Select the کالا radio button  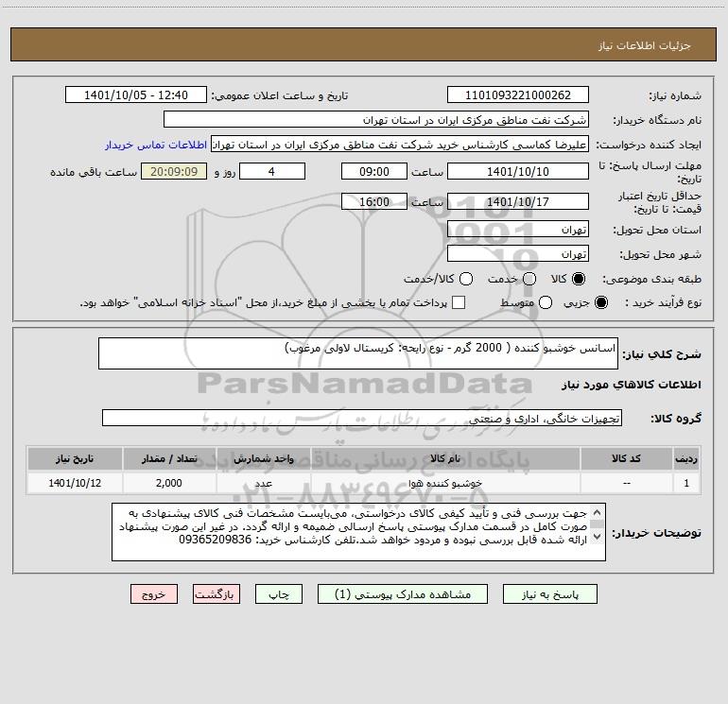pyautogui.click(x=579, y=279)
